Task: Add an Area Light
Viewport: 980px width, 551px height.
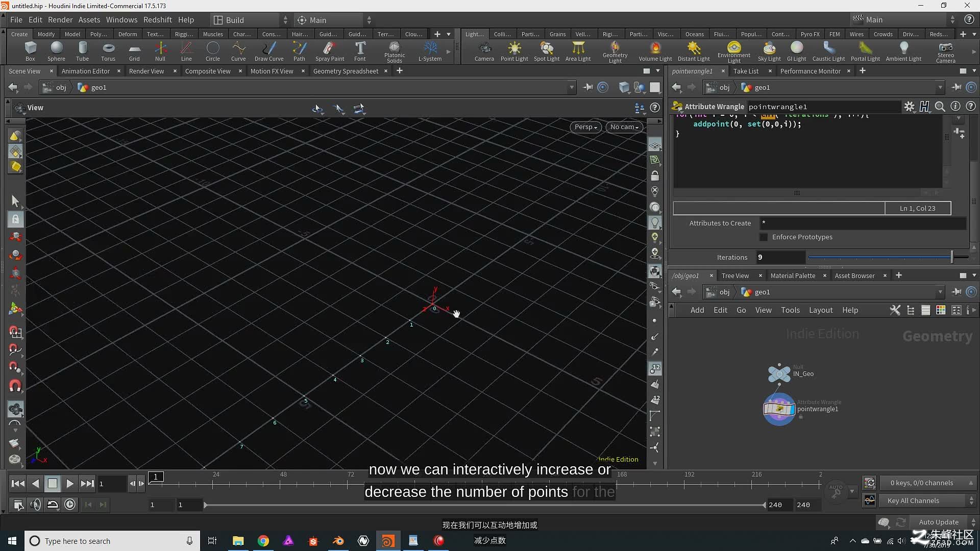Action: 578,51
